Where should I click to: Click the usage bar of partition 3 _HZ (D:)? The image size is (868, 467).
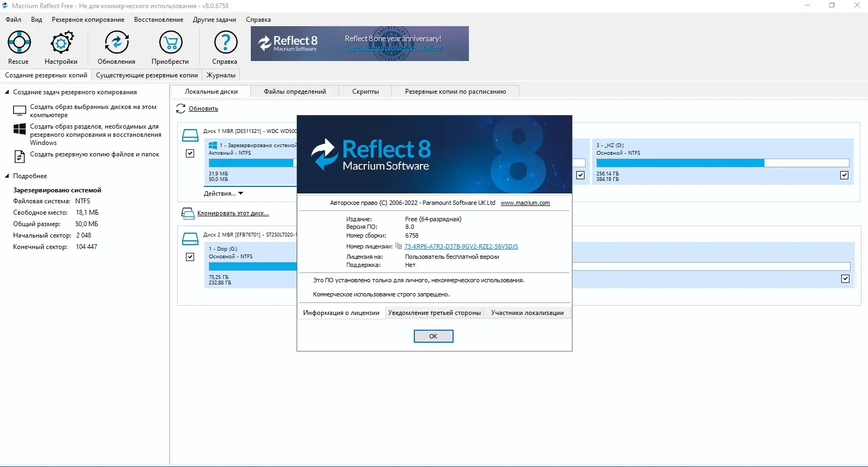click(722, 163)
